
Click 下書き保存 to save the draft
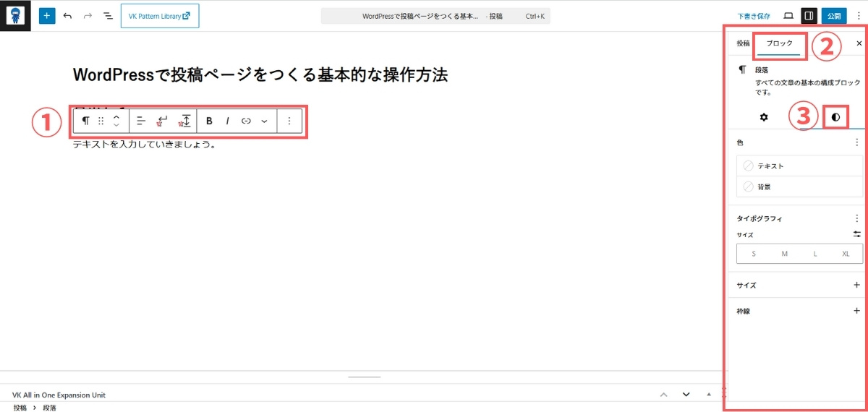click(754, 16)
